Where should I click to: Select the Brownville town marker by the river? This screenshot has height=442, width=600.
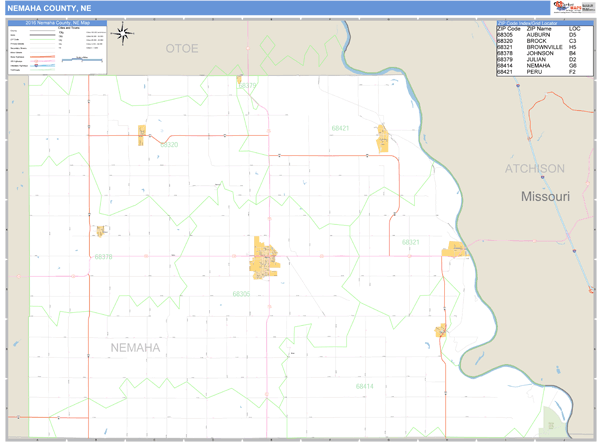tap(455, 249)
